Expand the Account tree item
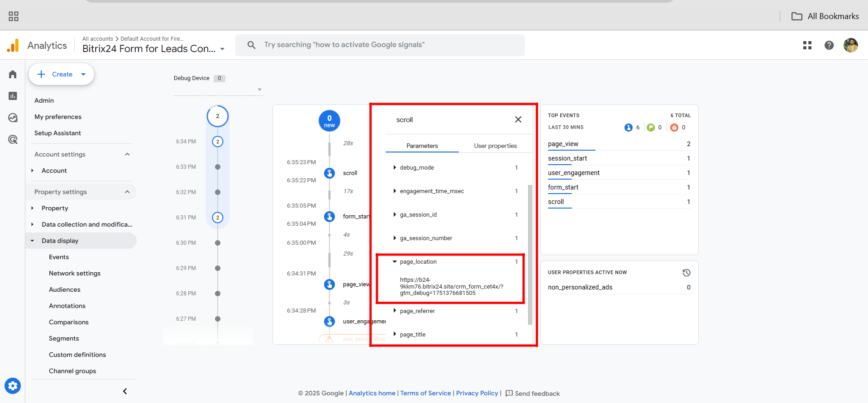The width and height of the screenshot is (868, 403). (32, 171)
